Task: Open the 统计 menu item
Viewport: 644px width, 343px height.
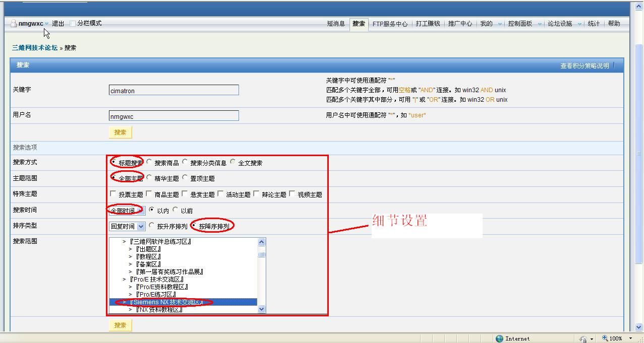Action: click(x=594, y=24)
